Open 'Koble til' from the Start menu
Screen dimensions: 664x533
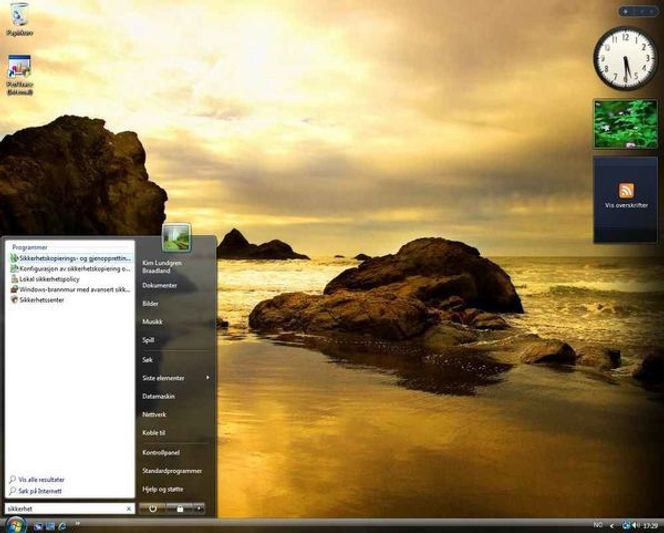(153, 433)
